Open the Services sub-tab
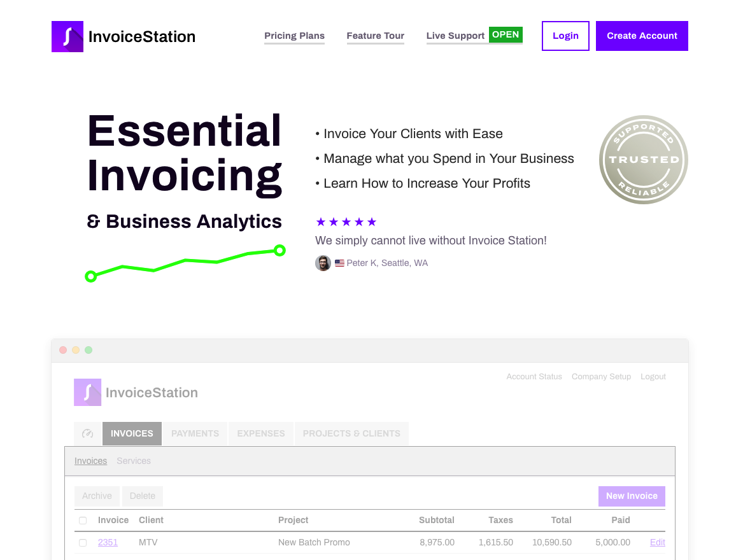Image resolution: width=743 pixels, height=560 pixels. pos(134,461)
